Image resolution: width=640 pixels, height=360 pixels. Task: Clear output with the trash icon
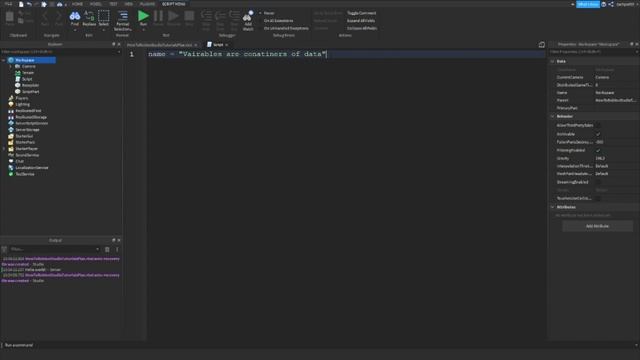[x=107, y=249]
